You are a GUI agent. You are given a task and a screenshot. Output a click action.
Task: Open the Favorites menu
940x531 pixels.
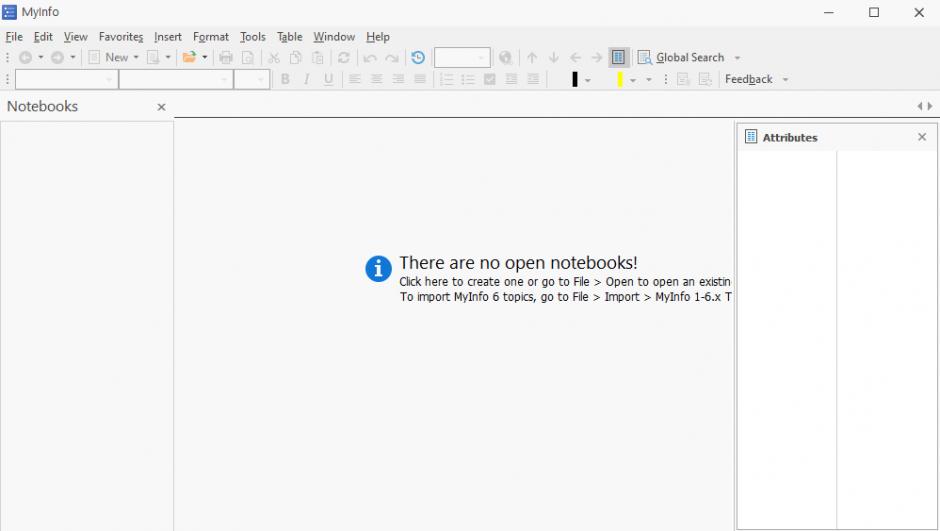coord(121,37)
